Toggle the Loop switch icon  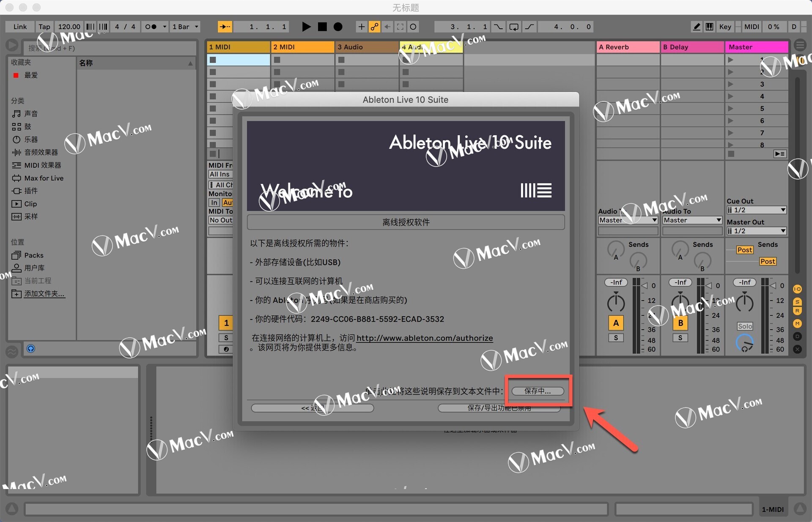[x=513, y=27]
